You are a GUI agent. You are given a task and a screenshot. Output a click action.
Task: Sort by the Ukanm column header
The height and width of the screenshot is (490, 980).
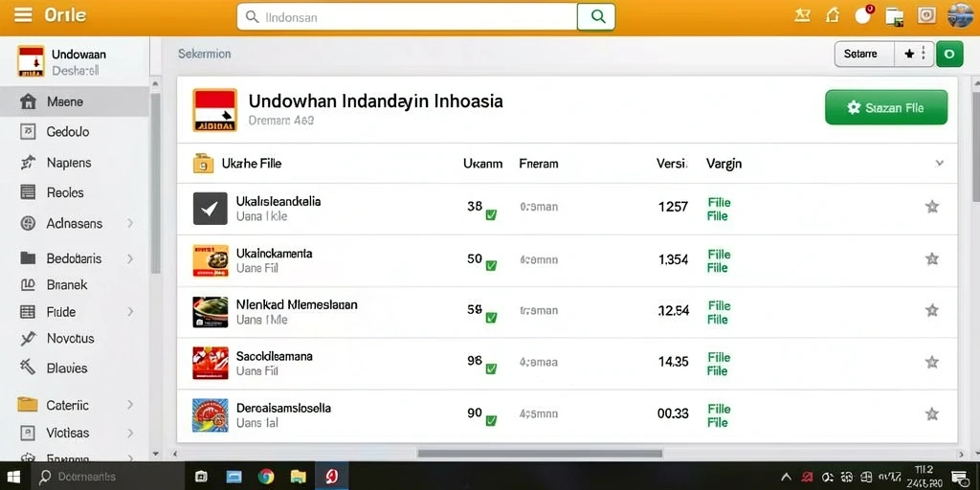click(x=482, y=164)
